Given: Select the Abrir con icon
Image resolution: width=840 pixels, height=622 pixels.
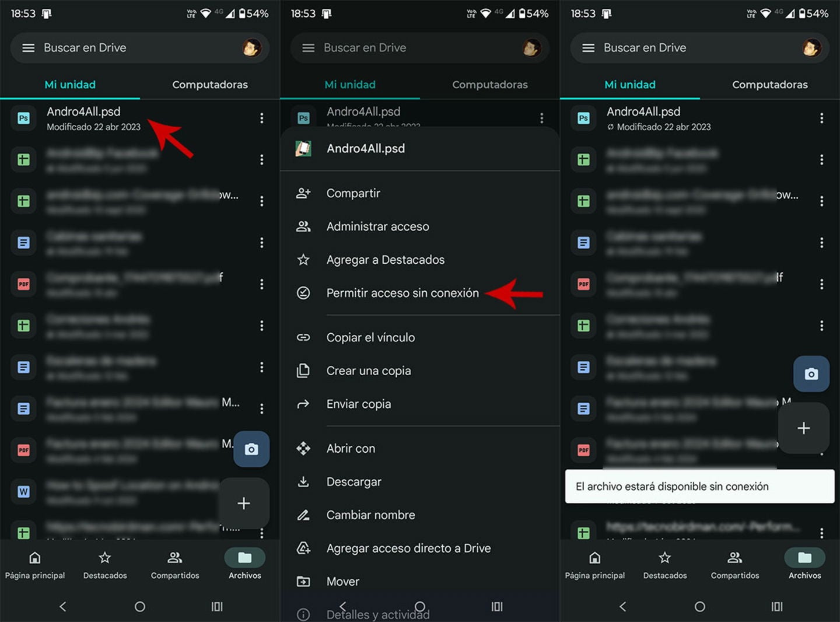Looking at the screenshot, I should click(303, 448).
